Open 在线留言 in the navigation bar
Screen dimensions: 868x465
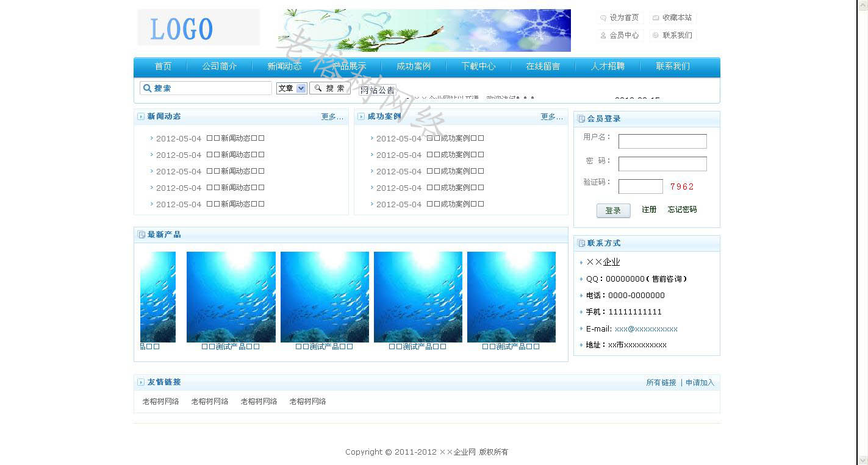point(543,66)
